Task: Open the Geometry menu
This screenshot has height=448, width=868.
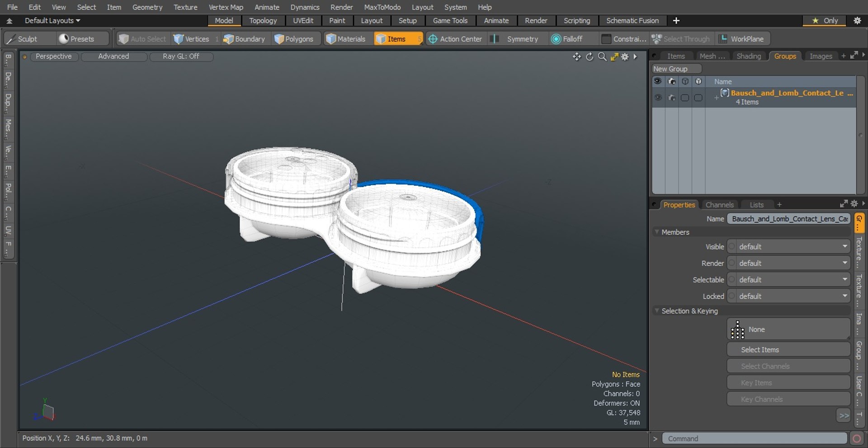Action: click(x=147, y=7)
